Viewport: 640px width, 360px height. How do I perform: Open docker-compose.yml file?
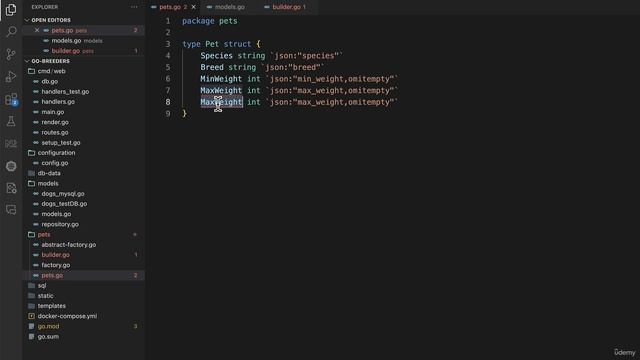[x=67, y=316]
